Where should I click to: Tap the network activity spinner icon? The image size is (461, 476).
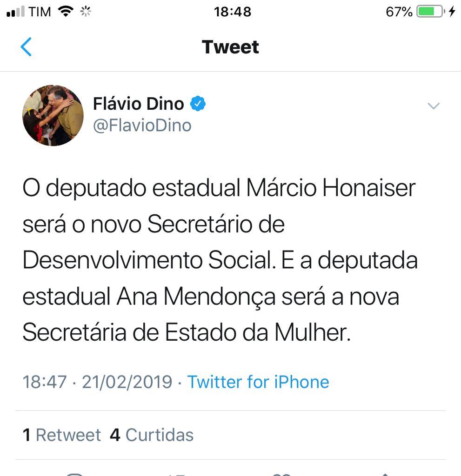pos(86,12)
